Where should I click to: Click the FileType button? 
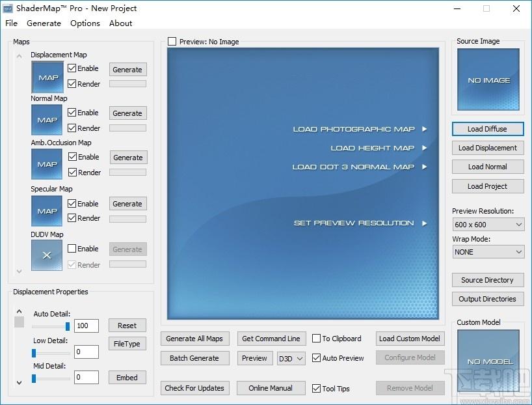point(127,344)
